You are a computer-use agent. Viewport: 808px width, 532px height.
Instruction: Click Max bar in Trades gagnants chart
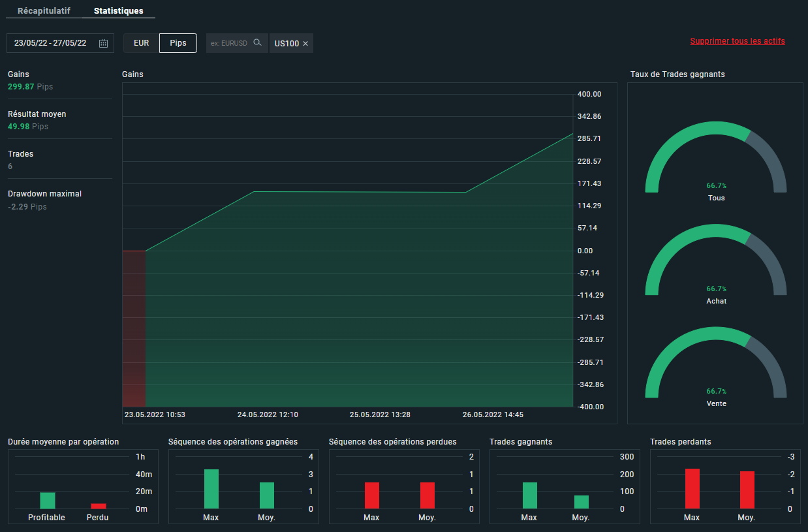click(x=530, y=495)
